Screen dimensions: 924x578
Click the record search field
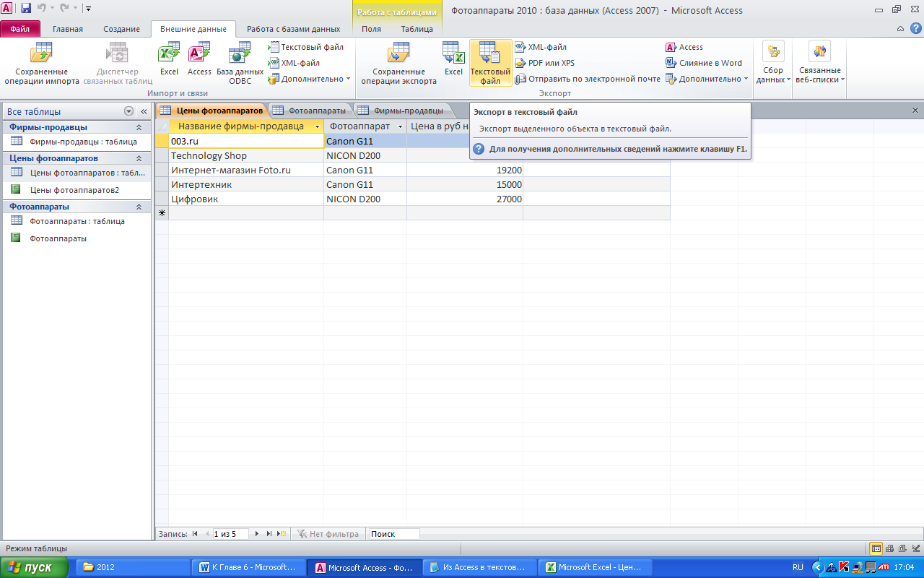click(394, 534)
